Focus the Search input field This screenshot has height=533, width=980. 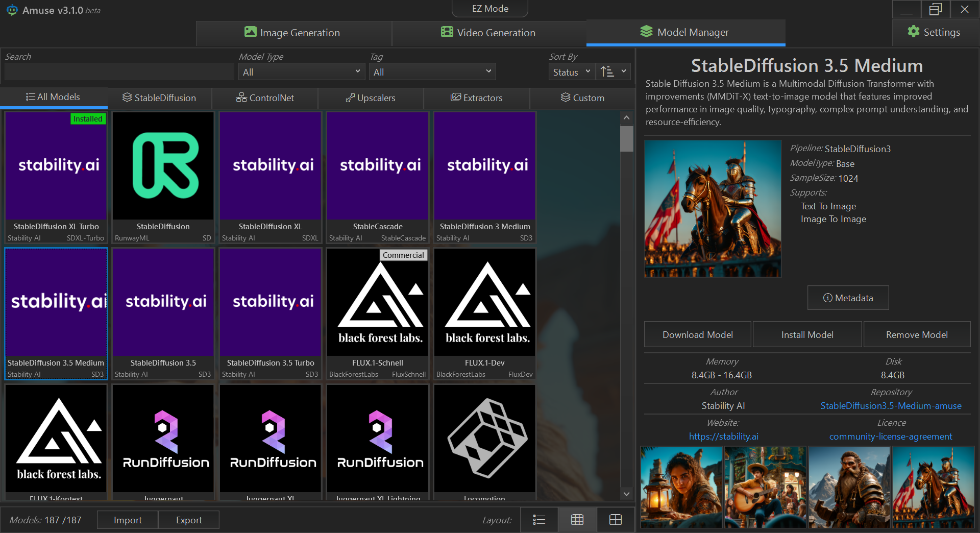point(119,72)
